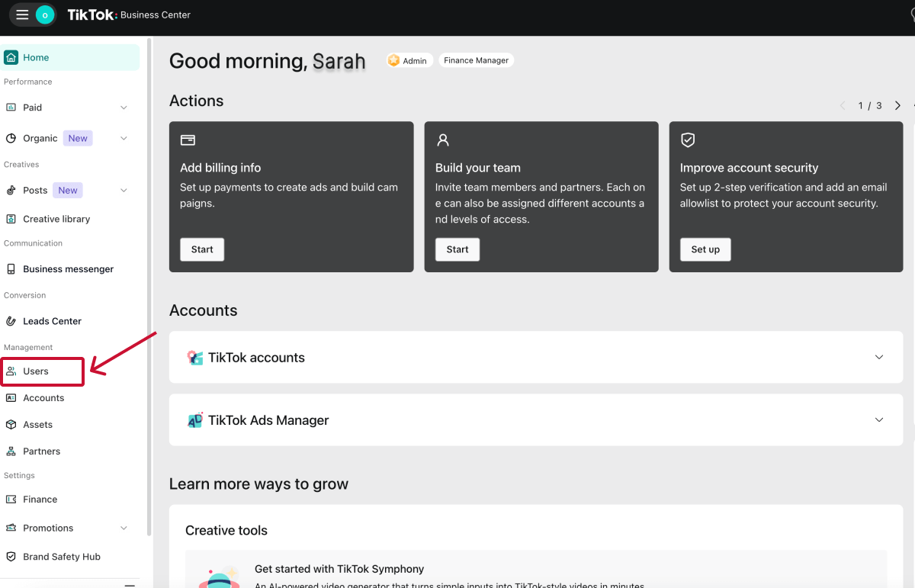Click the Organic pie chart icon
The image size is (915, 588).
pos(11,138)
